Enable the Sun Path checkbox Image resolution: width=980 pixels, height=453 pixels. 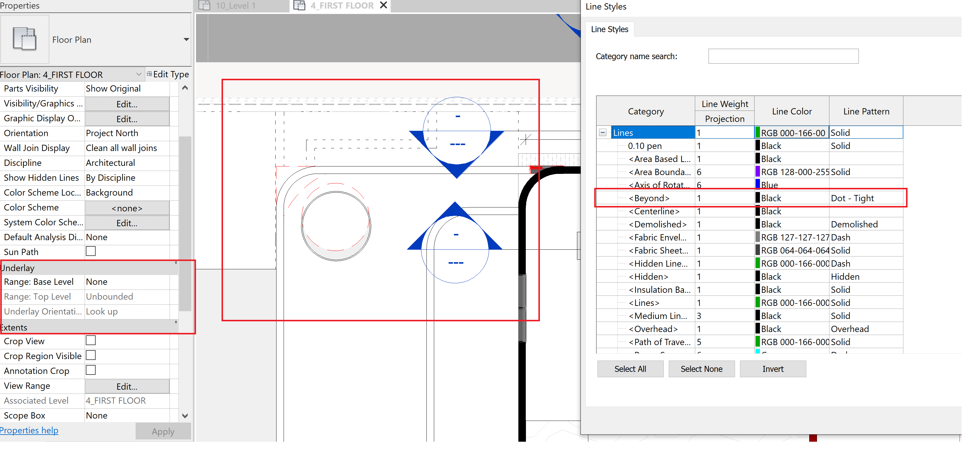[x=91, y=251]
